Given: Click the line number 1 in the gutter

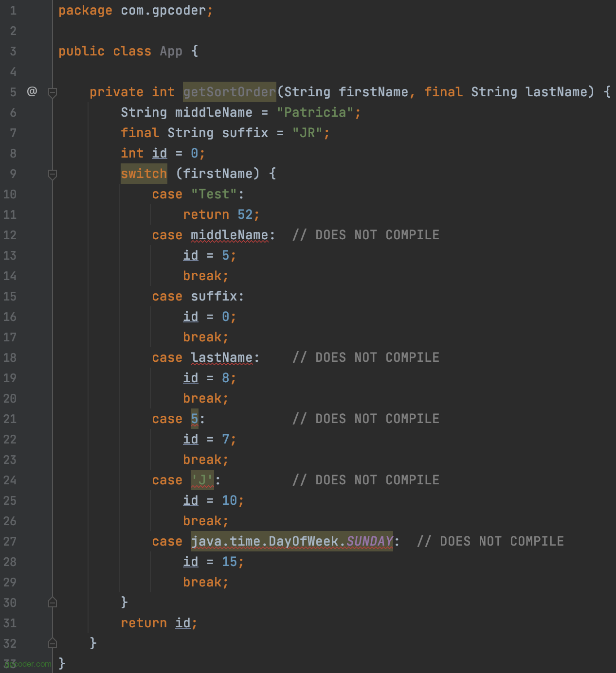Looking at the screenshot, I should click(x=13, y=11).
